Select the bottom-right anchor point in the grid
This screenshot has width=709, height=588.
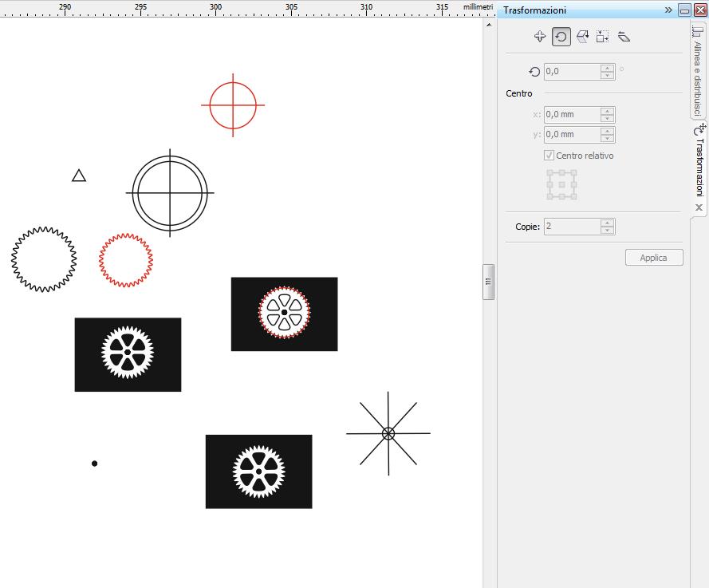pyautogui.click(x=573, y=196)
